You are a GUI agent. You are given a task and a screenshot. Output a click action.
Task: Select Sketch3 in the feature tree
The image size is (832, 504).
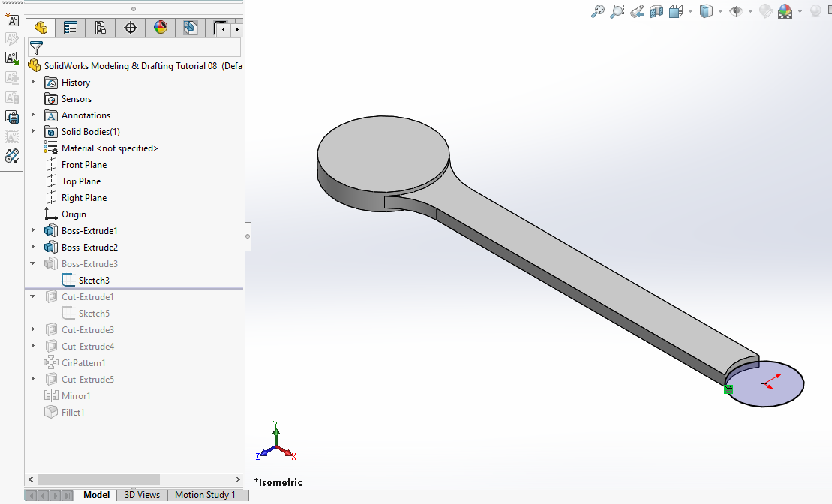click(x=94, y=280)
